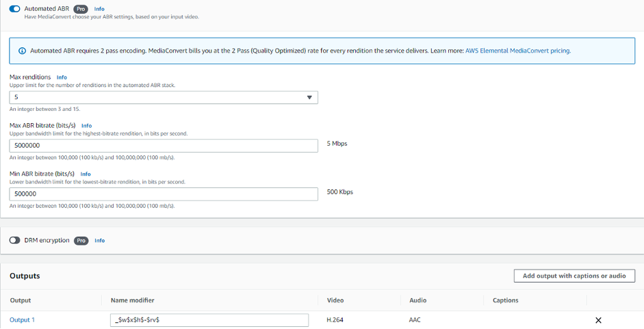Screen dimensions: 644x329
Task: Click the 5 Mbps value label
Action: click(337, 144)
